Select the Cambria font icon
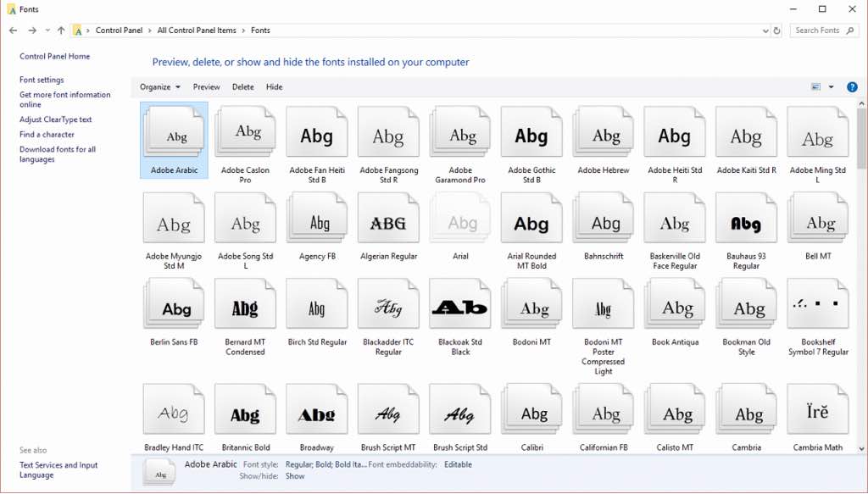This screenshot has width=868, height=494. tap(746, 409)
